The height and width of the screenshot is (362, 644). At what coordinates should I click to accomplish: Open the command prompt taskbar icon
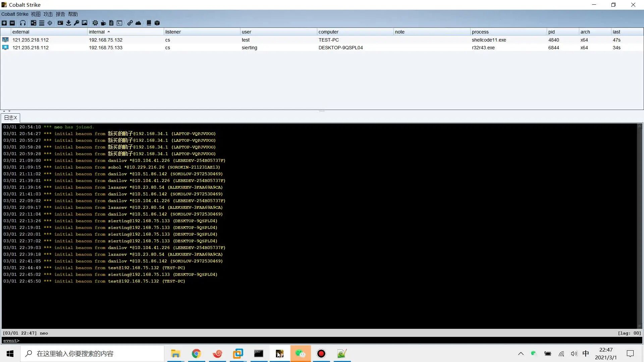click(x=259, y=354)
